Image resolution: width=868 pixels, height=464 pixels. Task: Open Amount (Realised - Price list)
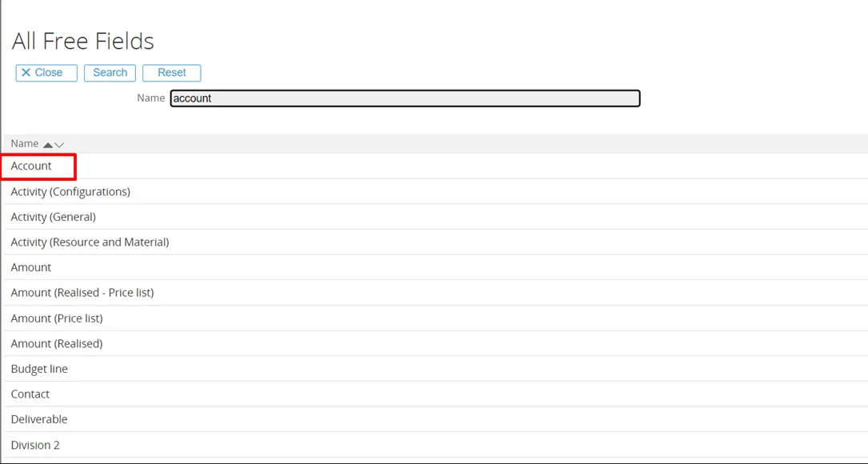click(x=82, y=293)
